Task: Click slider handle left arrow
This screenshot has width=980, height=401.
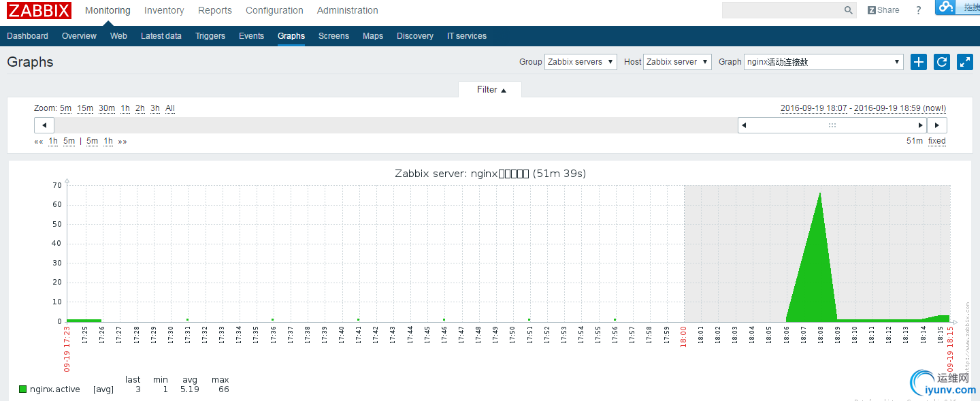Action: tap(744, 125)
